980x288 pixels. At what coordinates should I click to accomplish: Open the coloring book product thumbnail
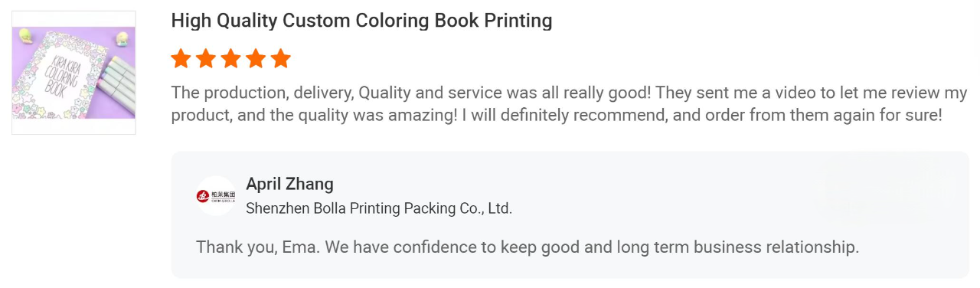coord(73,73)
